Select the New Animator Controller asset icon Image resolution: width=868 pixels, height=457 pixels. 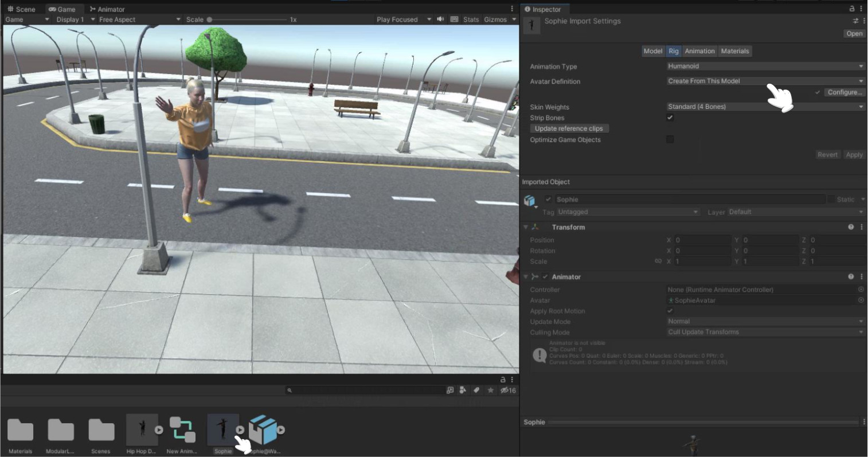point(182,430)
